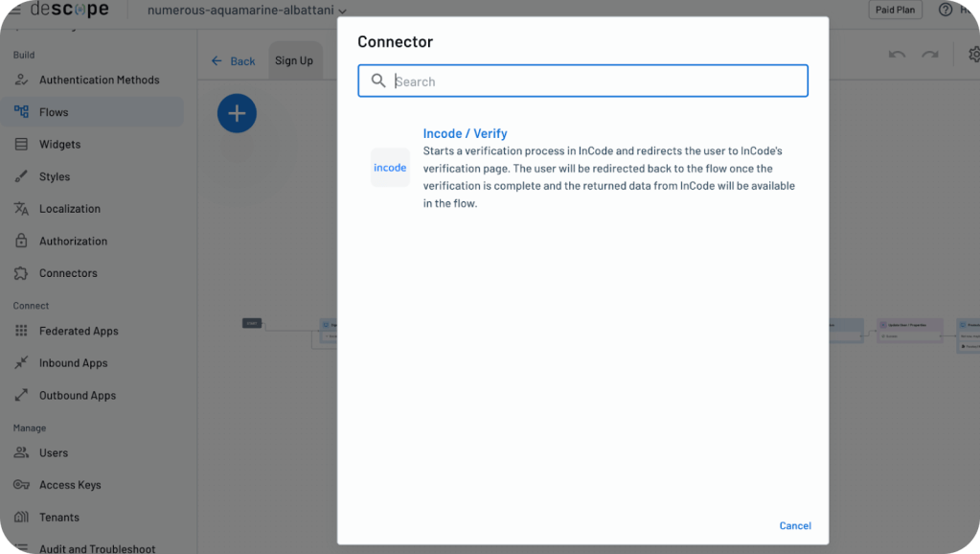This screenshot has height=554, width=980.
Task: Click the Back link
Action: pos(242,61)
